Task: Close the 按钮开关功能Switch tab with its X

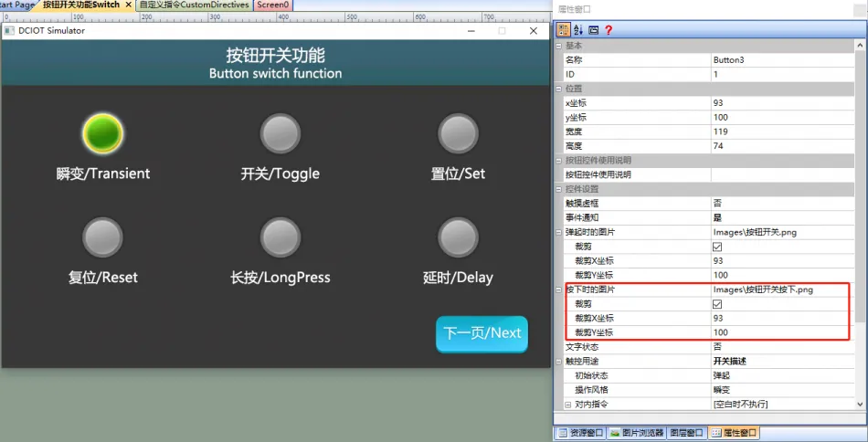Action: click(129, 5)
